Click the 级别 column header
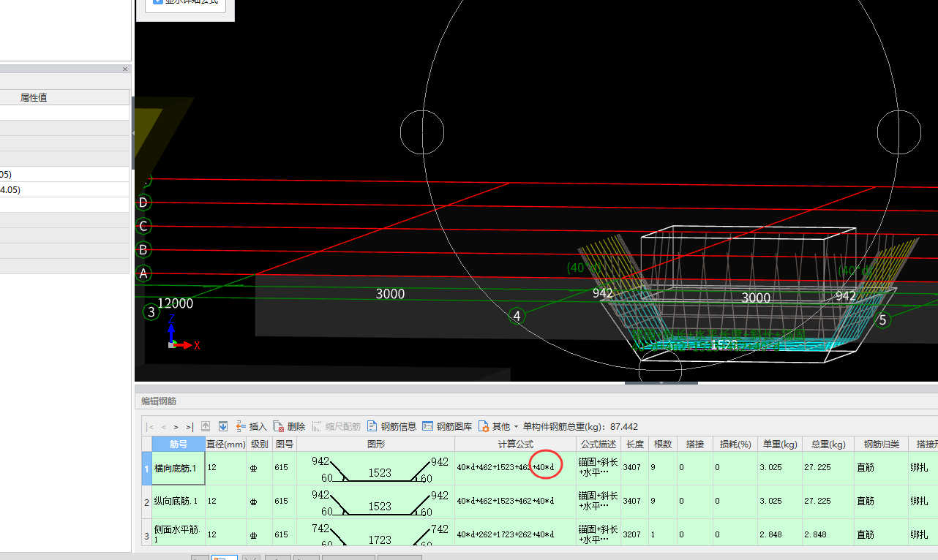Image resolution: width=938 pixels, height=560 pixels. point(260,444)
